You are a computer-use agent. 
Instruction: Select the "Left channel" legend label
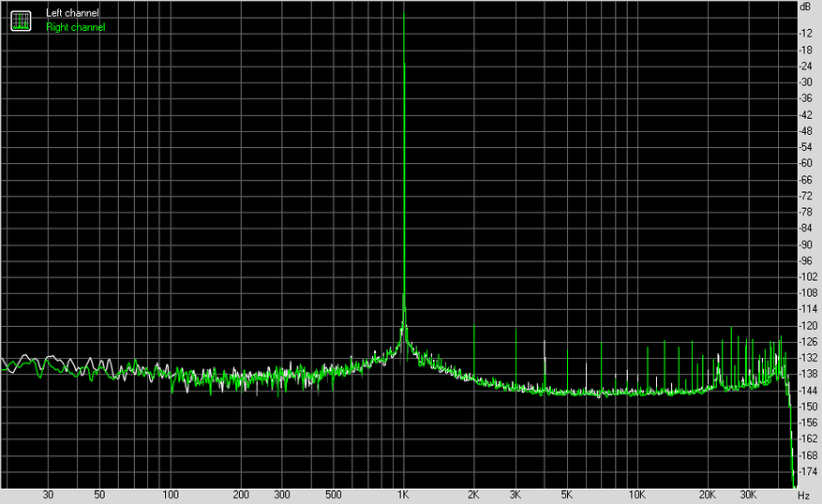(x=72, y=13)
